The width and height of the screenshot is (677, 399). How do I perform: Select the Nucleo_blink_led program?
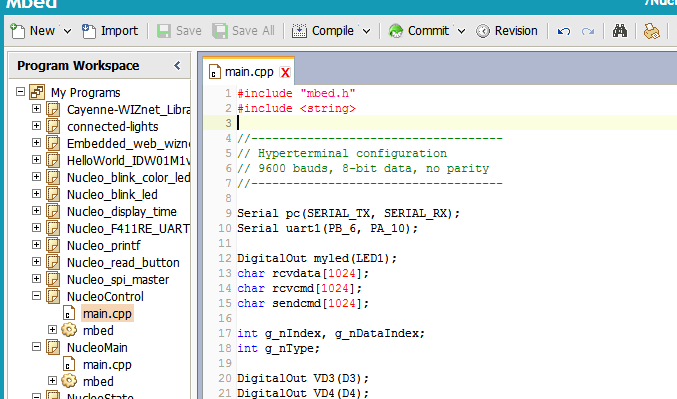112,195
